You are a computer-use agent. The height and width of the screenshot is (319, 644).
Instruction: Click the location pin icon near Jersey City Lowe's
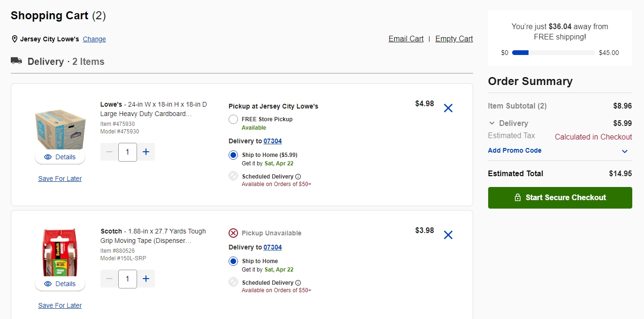[x=15, y=39]
